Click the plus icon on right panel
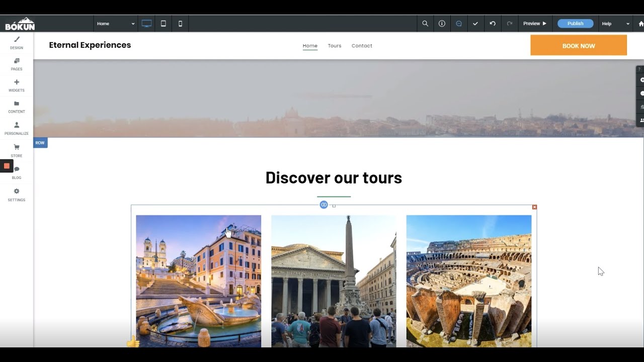The width and height of the screenshot is (644, 362). click(641, 80)
